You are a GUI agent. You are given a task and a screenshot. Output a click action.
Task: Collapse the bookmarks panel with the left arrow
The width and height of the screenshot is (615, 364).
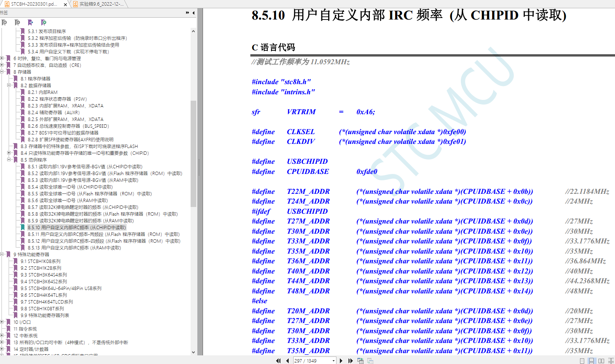click(x=194, y=13)
